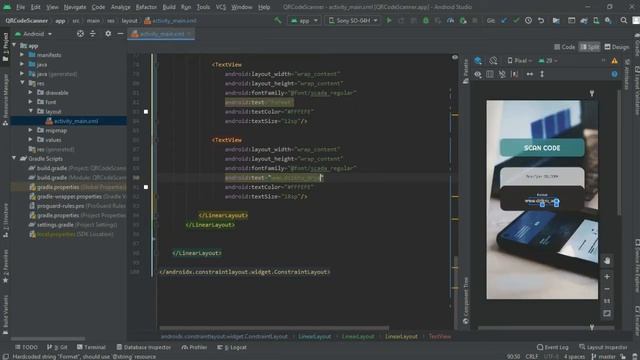Open the Build menu
Viewport: 640px width, 360px height.
click(169, 7)
